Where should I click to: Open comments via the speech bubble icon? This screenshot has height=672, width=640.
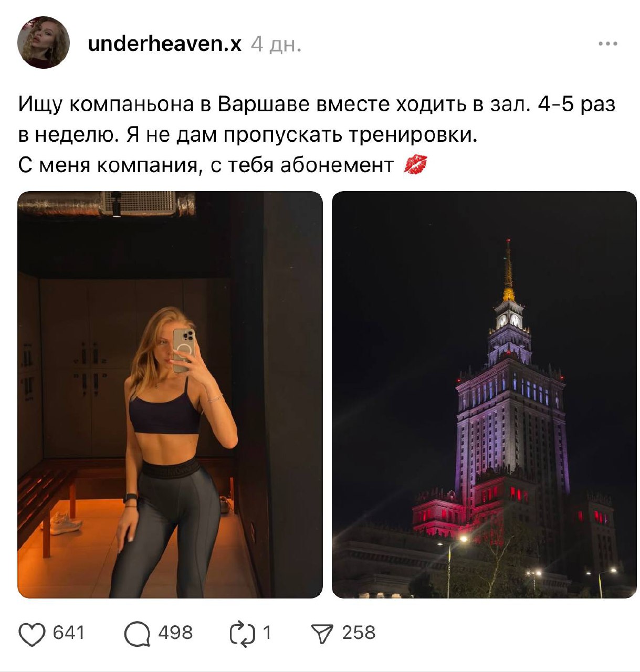pos(137,634)
